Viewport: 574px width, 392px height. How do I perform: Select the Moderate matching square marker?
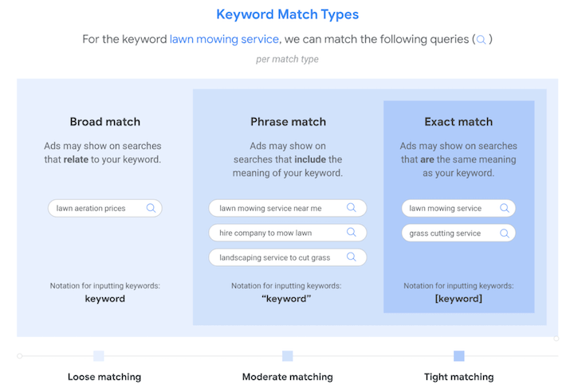287,356
